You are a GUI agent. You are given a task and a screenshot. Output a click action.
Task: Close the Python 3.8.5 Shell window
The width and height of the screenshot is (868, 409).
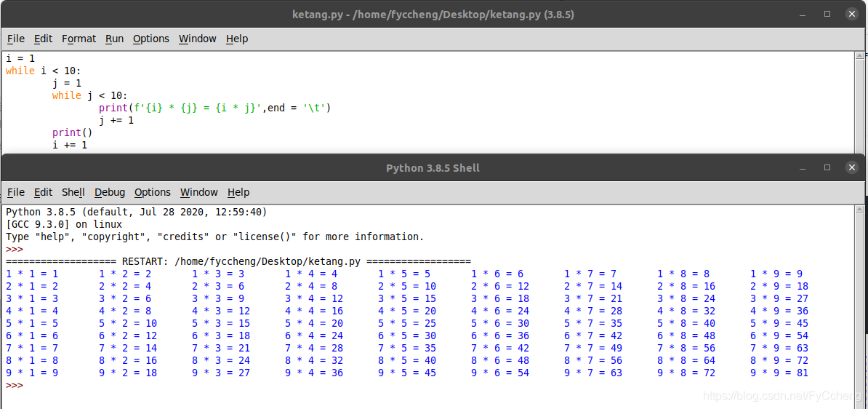(x=852, y=167)
